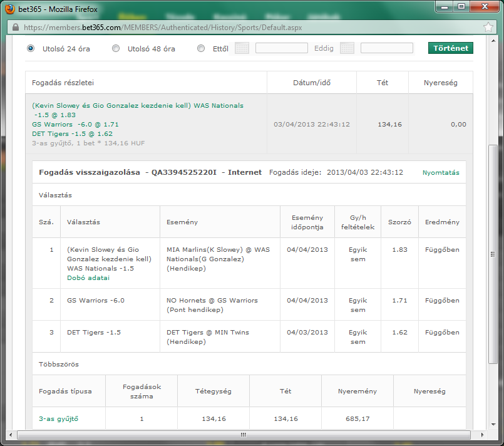Viewport: 504px width, 446px height.
Task: Focus the Eddig end date field
Action: [387, 48]
